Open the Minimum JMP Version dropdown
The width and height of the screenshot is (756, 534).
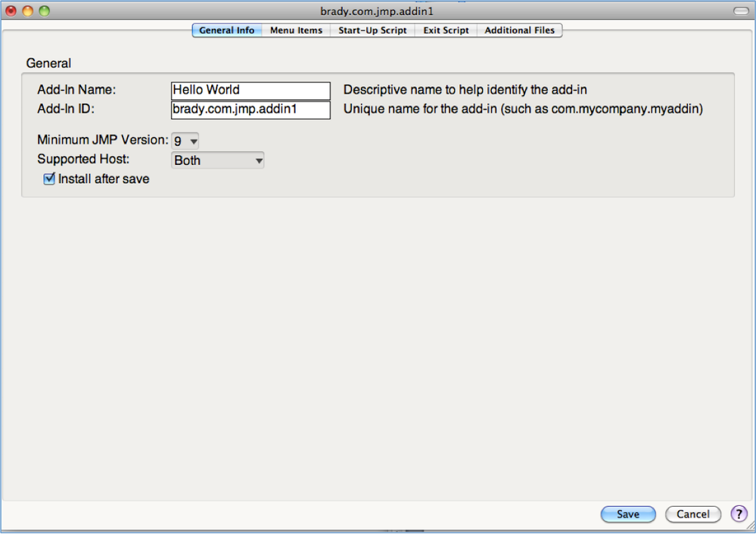tap(185, 141)
